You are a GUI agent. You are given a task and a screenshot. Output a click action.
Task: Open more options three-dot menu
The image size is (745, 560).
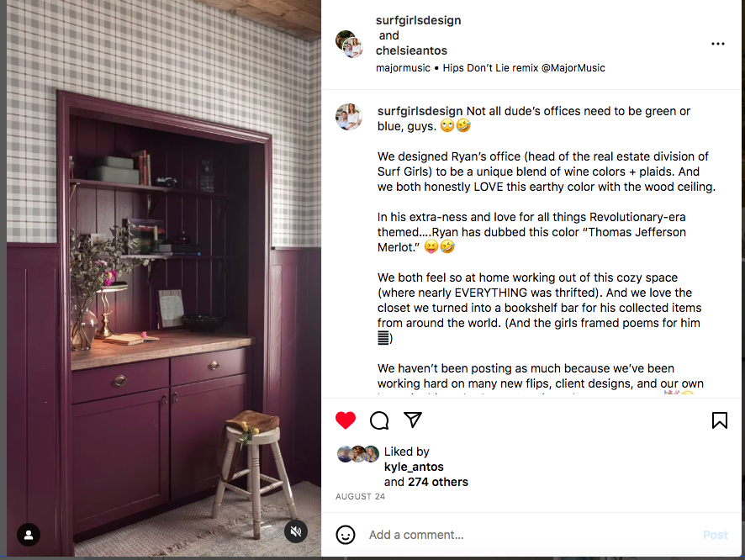coord(718,44)
